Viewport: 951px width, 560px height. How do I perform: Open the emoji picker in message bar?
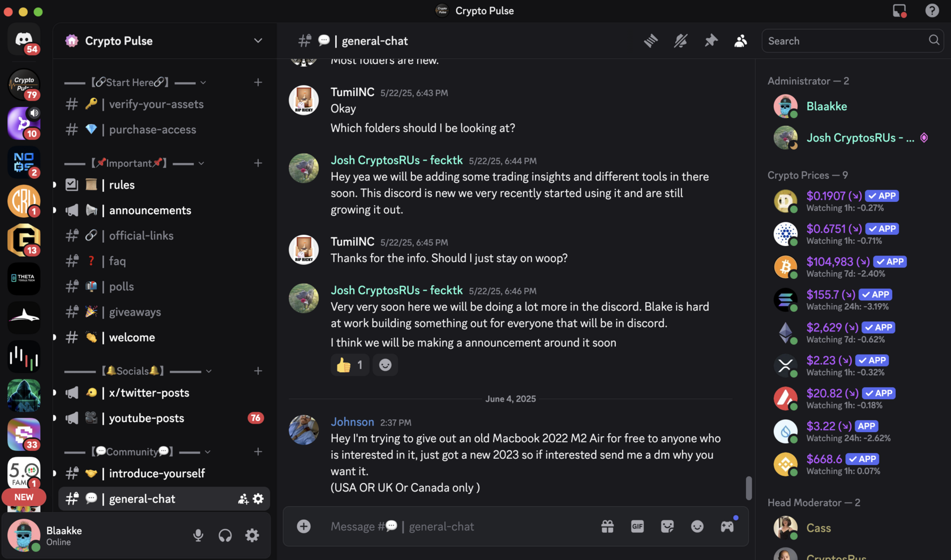coord(697,527)
